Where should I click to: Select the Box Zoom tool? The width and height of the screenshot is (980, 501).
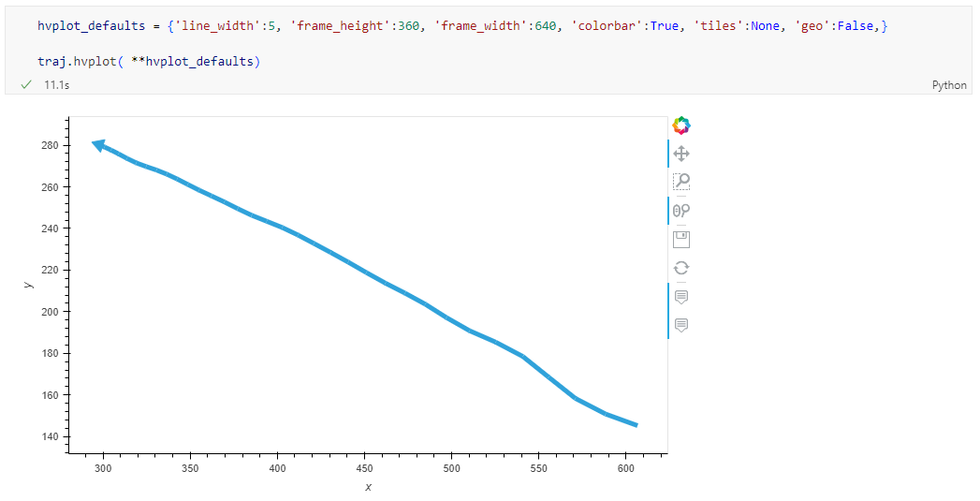click(681, 182)
